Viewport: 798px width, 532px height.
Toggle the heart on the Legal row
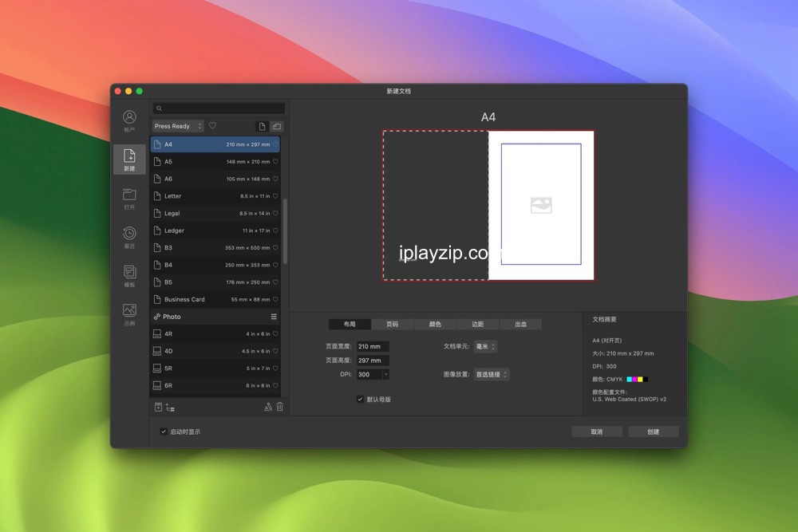tap(275, 214)
